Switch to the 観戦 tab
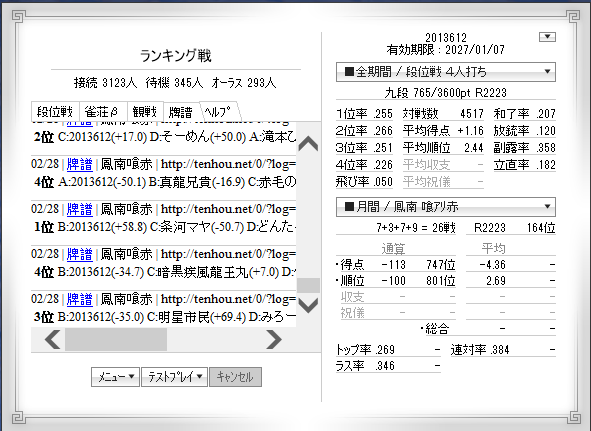This screenshot has height=431, width=591. coord(145,112)
